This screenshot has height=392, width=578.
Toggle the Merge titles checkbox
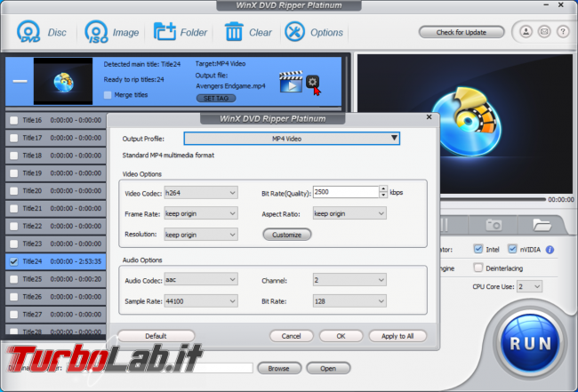[x=108, y=95]
